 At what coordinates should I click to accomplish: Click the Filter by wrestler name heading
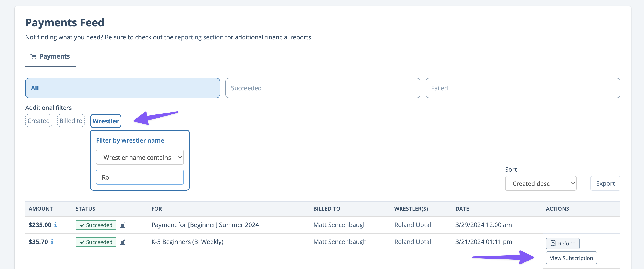tap(130, 141)
